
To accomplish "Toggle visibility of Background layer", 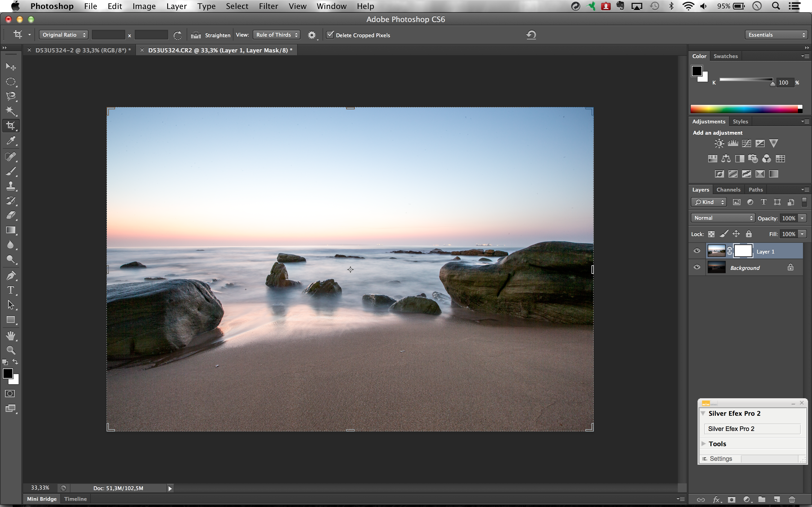I will [697, 268].
